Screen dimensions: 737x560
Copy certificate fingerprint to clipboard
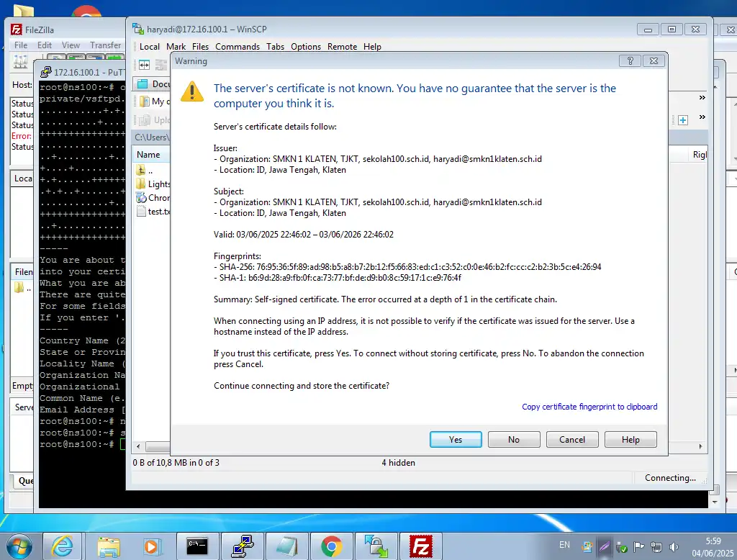click(589, 407)
